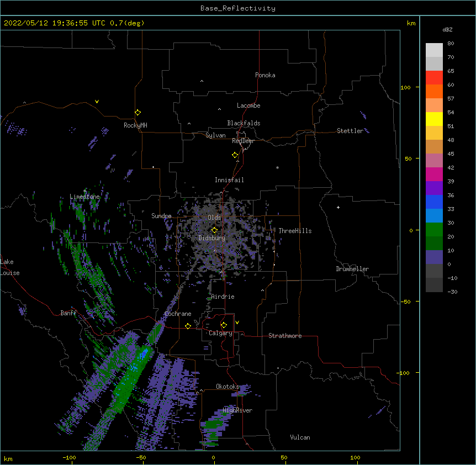The width and height of the screenshot is (476, 465).
Task: Click the -30 value in dBZ legend
Action: [452, 292]
